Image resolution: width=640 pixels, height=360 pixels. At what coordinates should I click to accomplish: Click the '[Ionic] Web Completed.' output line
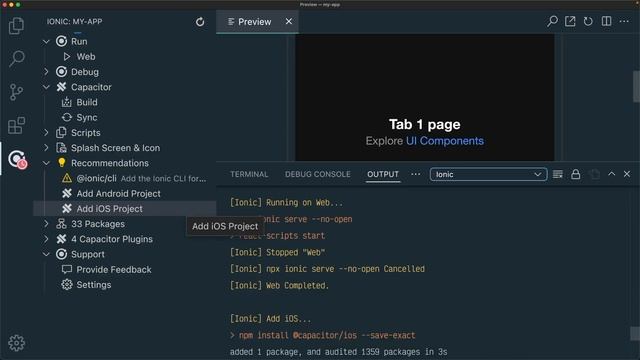click(279, 286)
